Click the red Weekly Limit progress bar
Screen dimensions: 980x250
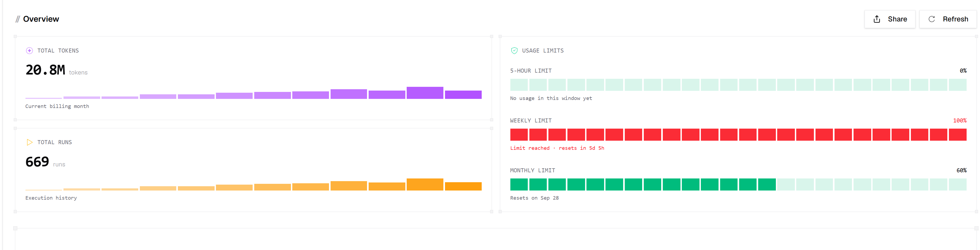pos(738,135)
